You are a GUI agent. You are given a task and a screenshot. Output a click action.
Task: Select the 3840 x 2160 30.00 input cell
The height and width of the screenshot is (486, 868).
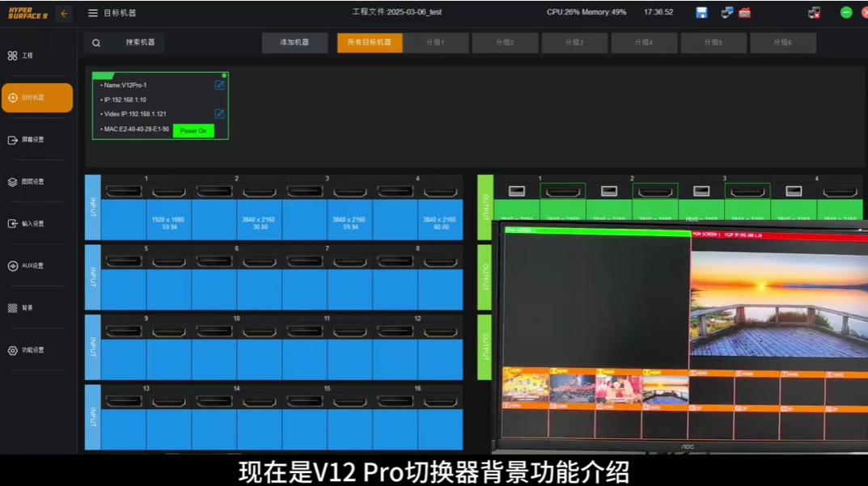[x=259, y=223]
